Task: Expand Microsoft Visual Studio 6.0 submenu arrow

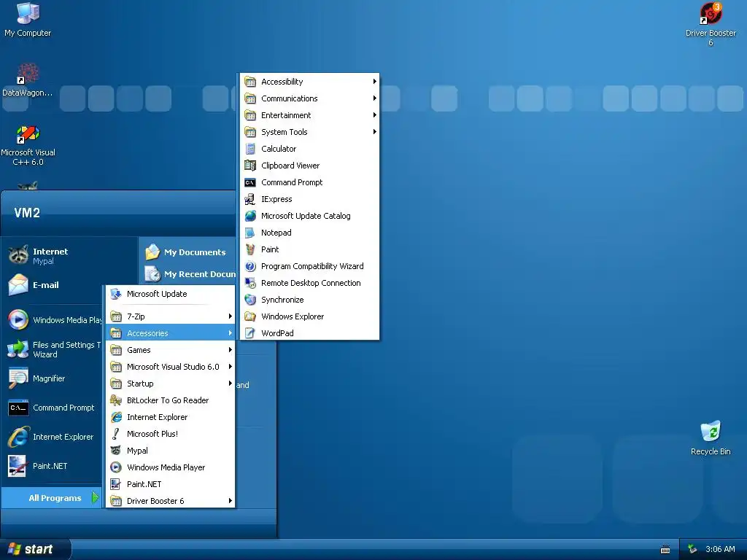Action: tap(230, 366)
